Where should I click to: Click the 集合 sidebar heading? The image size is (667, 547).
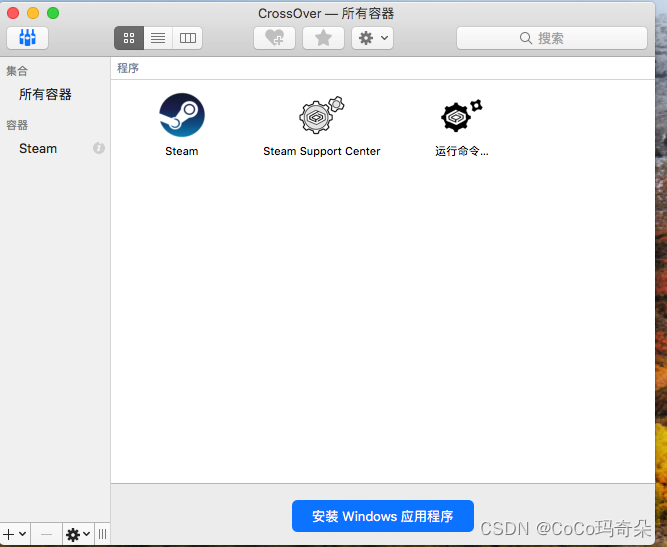click(17, 71)
